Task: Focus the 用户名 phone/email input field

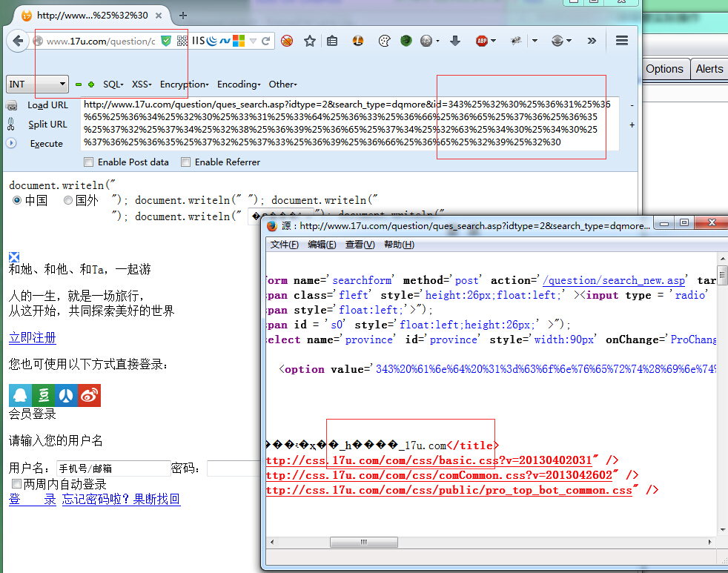Action: pyautogui.click(x=113, y=468)
